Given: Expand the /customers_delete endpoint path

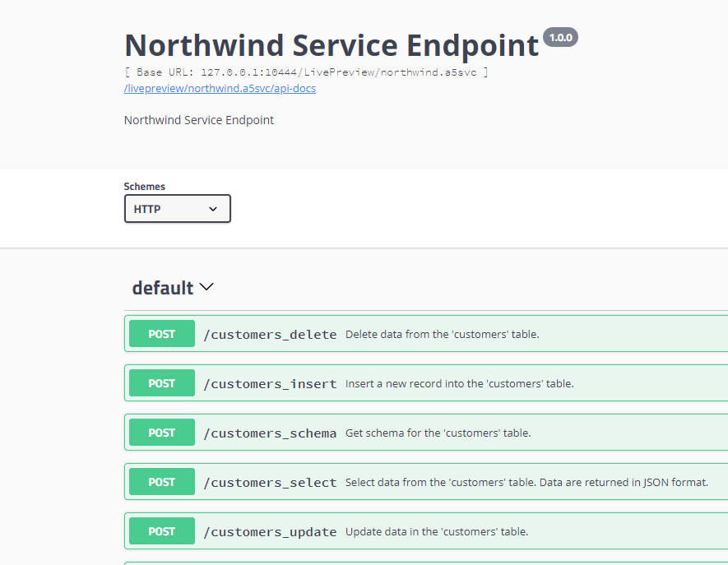Looking at the screenshot, I should pyautogui.click(x=270, y=334).
